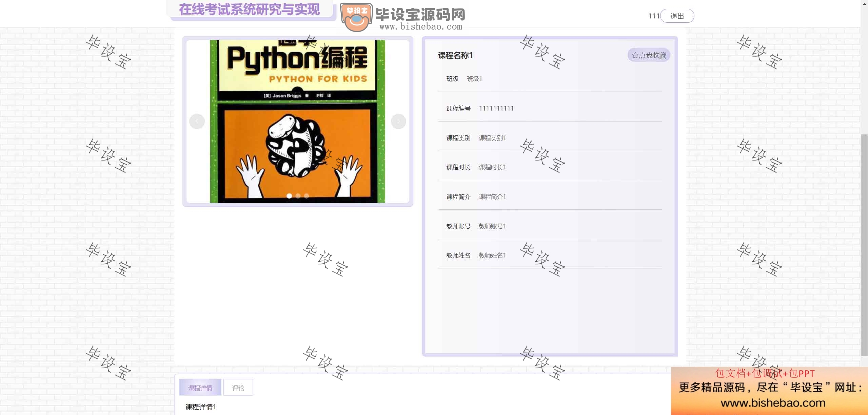Click the 课程类别1 value
The width and height of the screenshot is (868, 415).
(x=492, y=138)
